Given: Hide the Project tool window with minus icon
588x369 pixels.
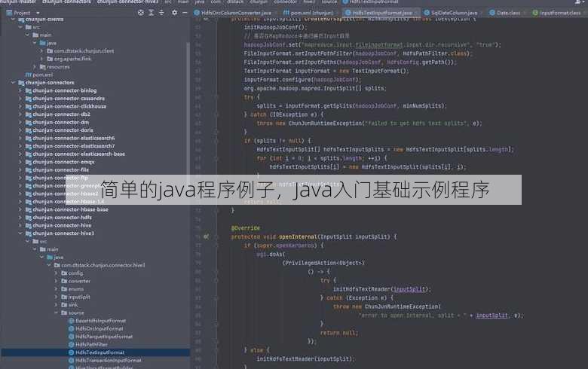Looking at the screenshot, I should pos(185,12).
